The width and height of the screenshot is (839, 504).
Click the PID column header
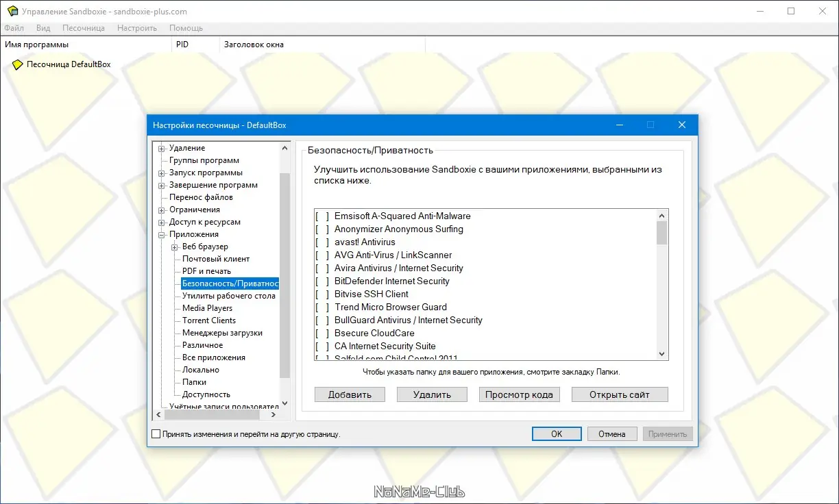[x=195, y=45]
